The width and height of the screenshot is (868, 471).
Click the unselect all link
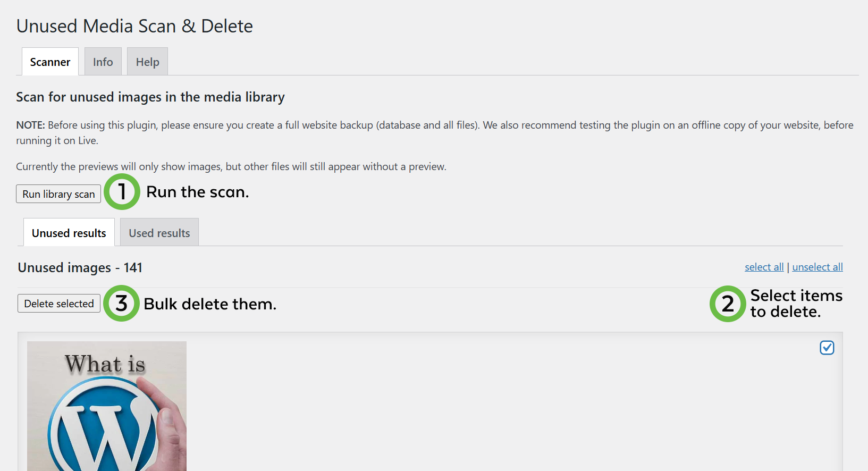pos(817,267)
